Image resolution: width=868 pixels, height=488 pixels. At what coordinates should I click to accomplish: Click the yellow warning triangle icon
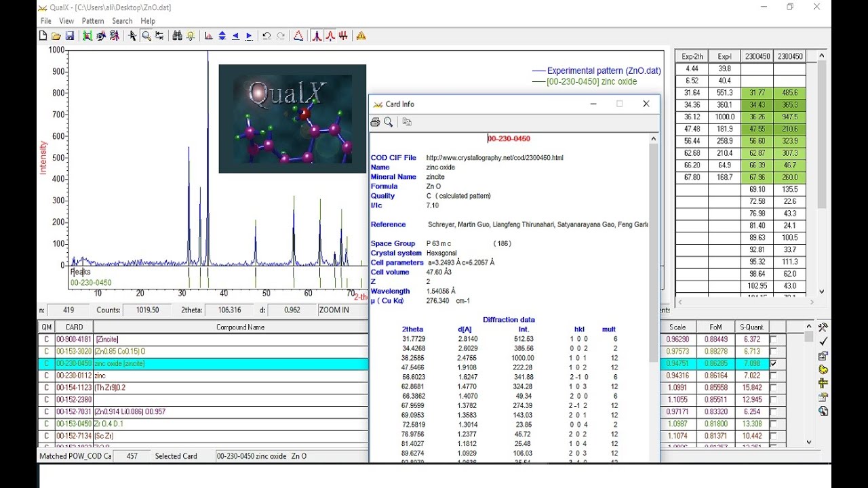click(x=361, y=36)
